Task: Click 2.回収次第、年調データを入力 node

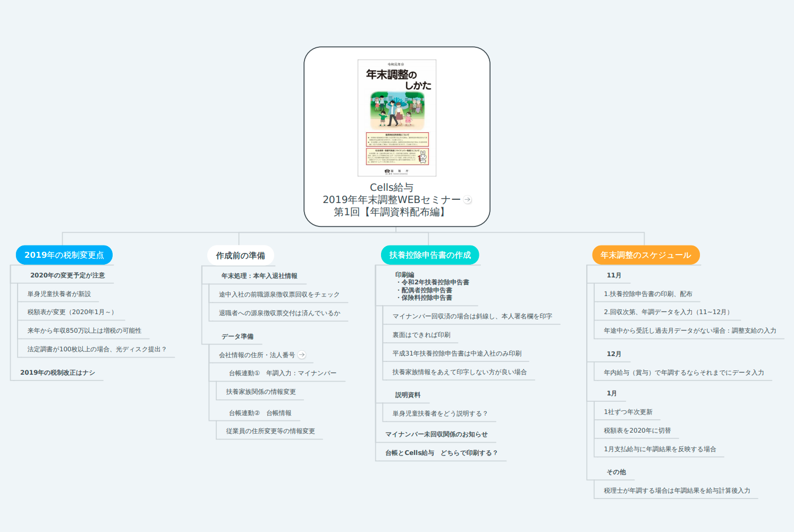Action: click(668, 312)
